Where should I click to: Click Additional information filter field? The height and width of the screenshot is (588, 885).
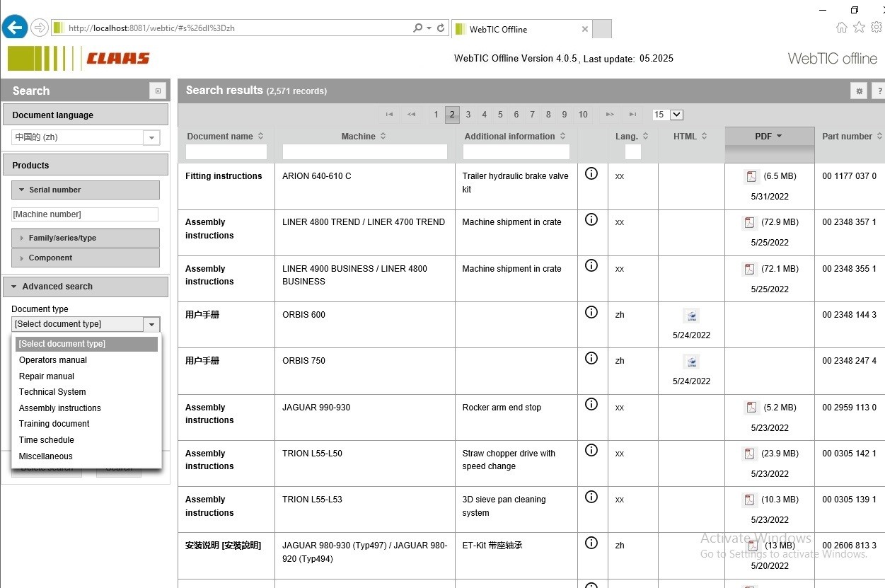[x=516, y=151]
